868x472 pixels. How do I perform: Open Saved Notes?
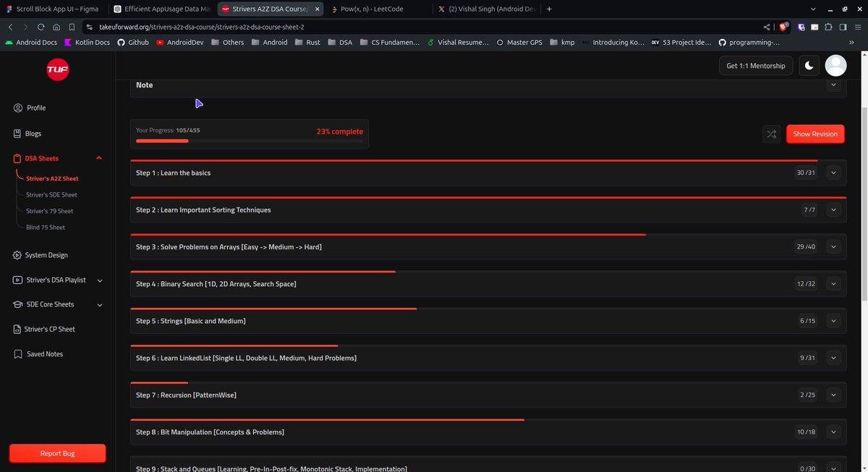[x=38, y=354]
